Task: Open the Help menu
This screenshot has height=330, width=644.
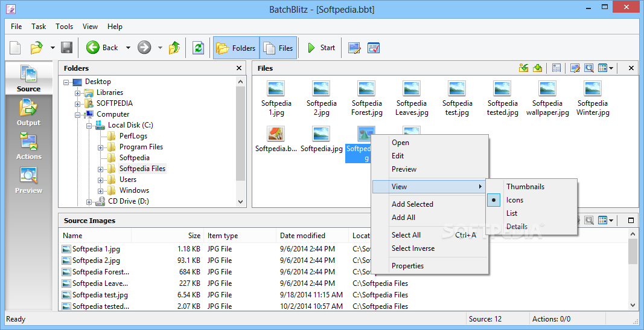Action: 115,27
